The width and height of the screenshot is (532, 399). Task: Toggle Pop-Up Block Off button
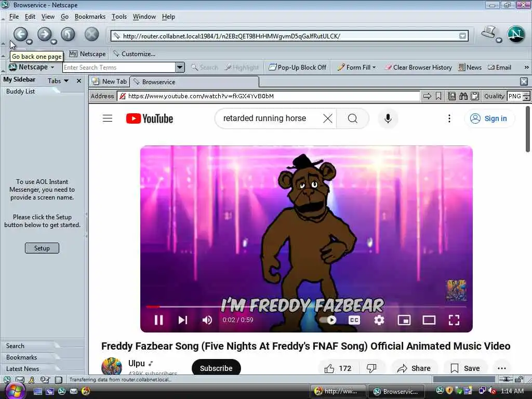click(x=298, y=67)
